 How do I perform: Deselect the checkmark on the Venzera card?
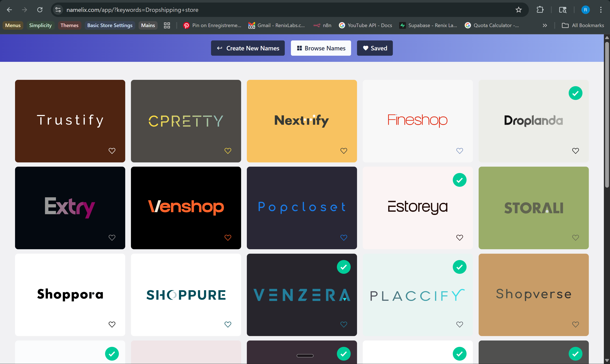[344, 267]
